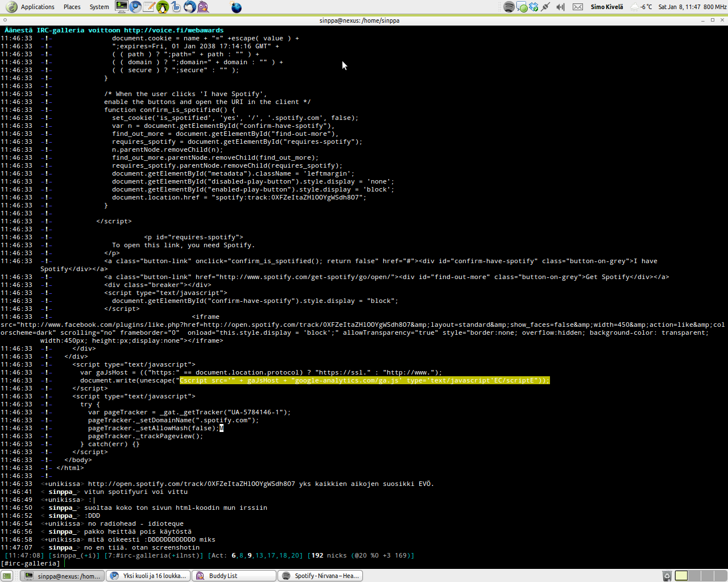Launch the Pidgin messenger from the panel
The width and height of the screenshot is (728, 582).
click(x=203, y=7)
